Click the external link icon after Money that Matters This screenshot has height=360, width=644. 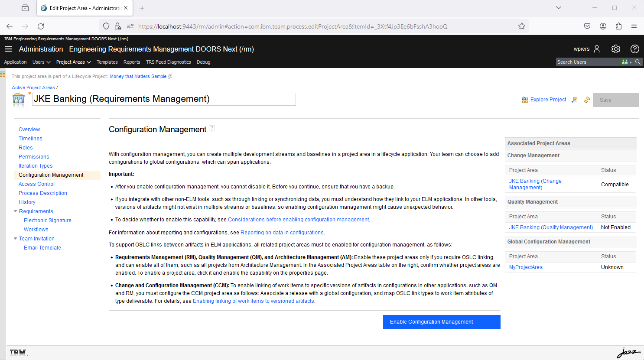coord(170,77)
